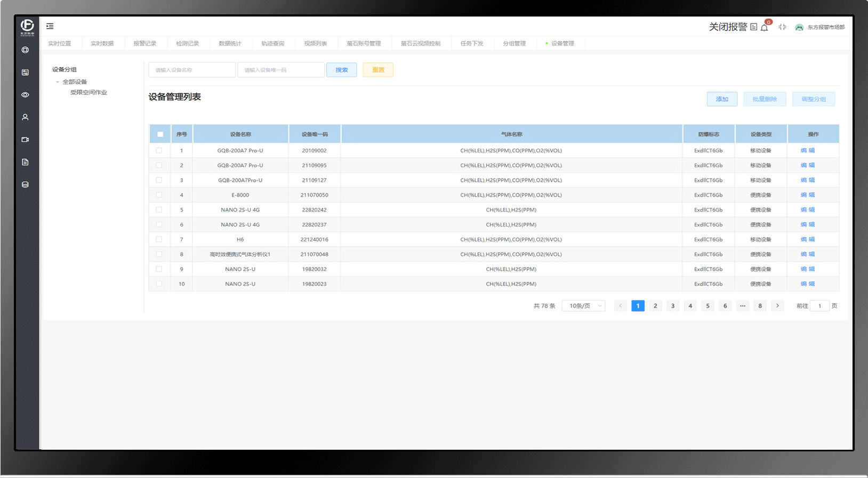
Task: Click the 添加 add button
Action: [x=722, y=99]
